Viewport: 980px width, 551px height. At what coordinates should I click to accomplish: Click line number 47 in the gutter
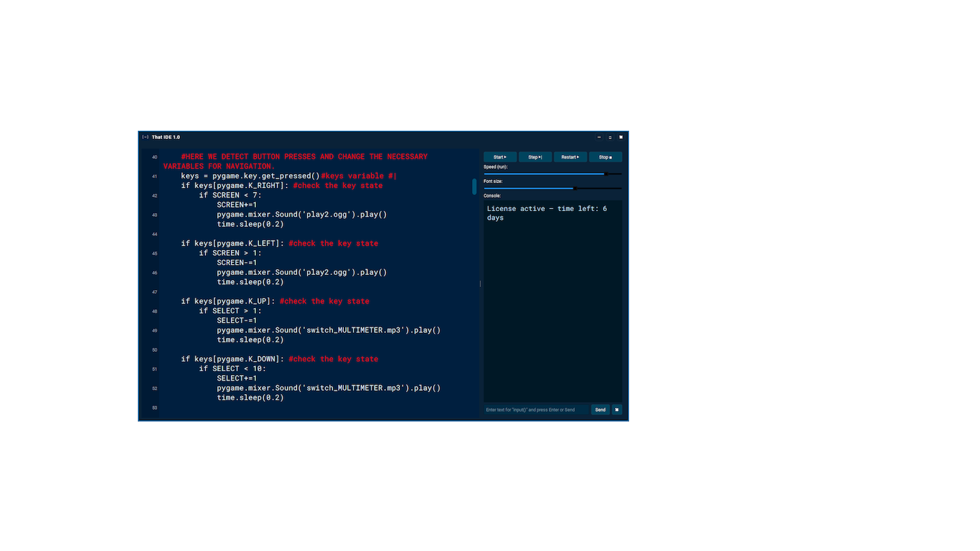154,292
